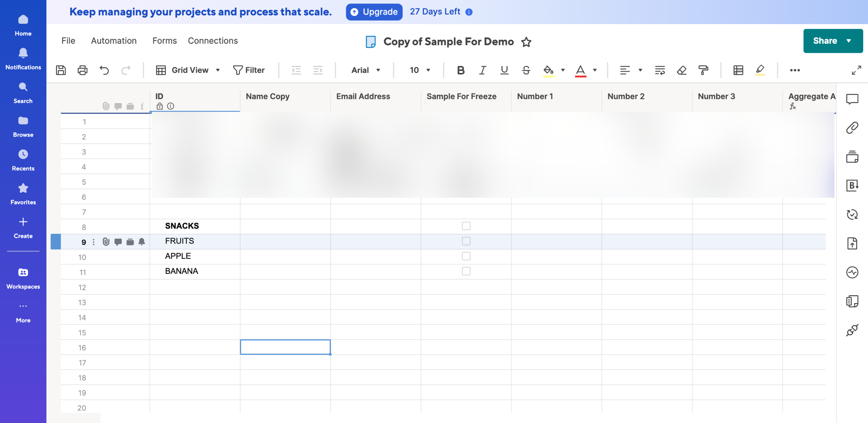The height and width of the screenshot is (423, 868).
Task: Click the Upgrade button
Action: tap(374, 12)
